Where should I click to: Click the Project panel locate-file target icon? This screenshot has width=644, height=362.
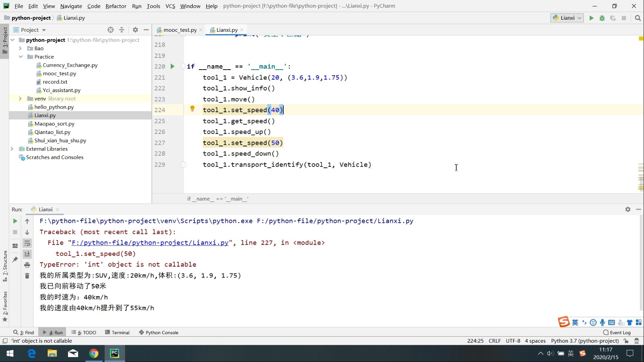click(x=111, y=30)
